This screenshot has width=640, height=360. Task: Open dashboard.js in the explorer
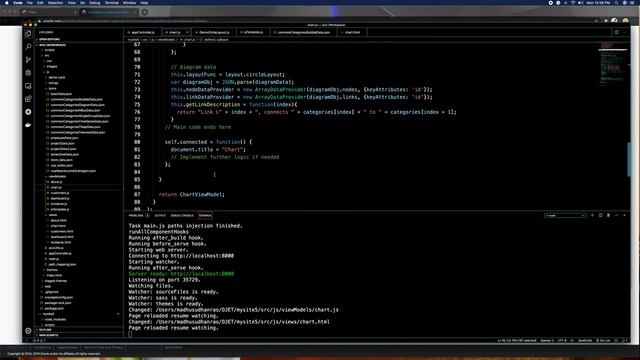pos(60,198)
